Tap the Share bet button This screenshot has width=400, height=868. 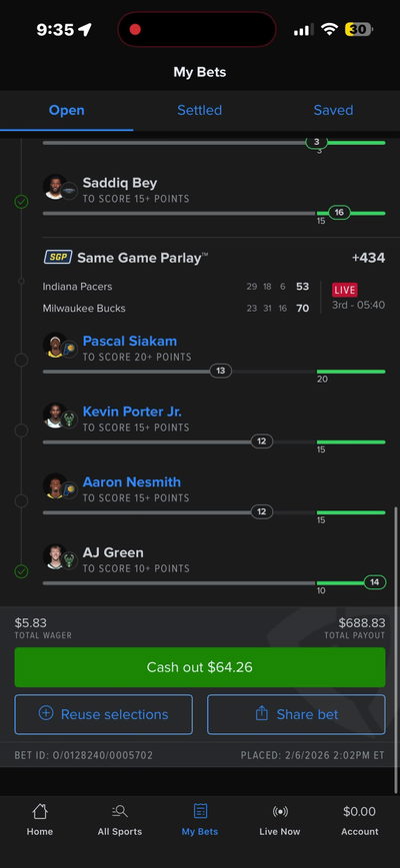point(296,714)
